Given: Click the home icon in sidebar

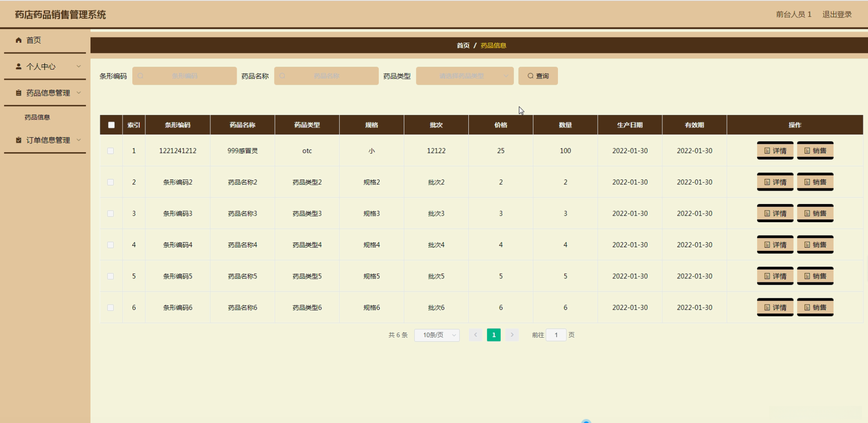Looking at the screenshot, I should coord(19,40).
